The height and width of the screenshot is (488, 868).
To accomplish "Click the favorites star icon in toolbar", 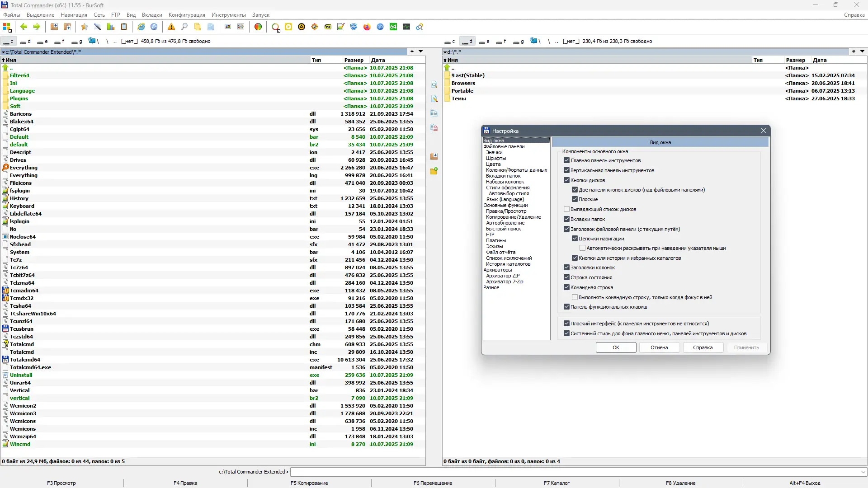I will (x=84, y=27).
